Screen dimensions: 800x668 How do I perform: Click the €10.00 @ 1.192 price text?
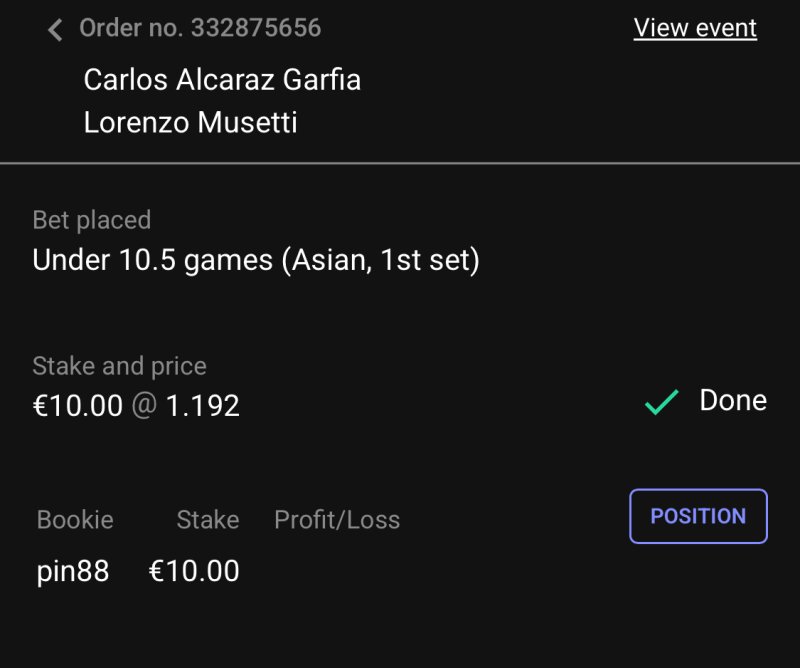(x=136, y=406)
